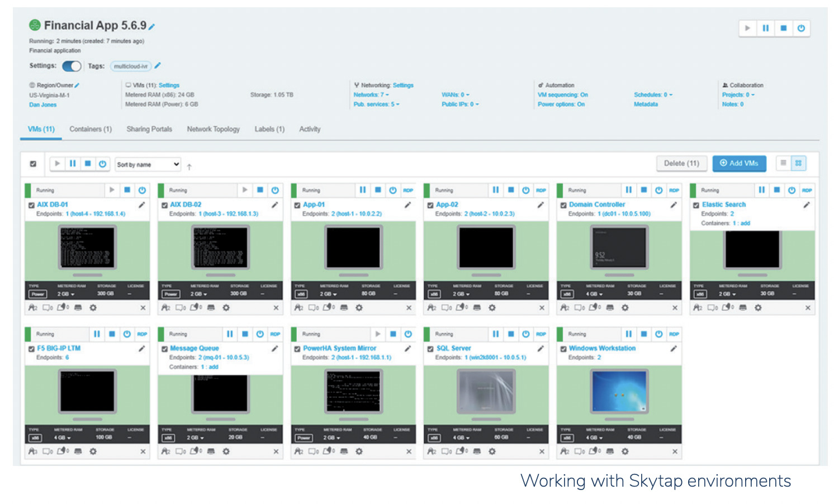Open the AIX DB-01 console thumbnail
This screenshot has width=834, height=504.
[x=87, y=248]
